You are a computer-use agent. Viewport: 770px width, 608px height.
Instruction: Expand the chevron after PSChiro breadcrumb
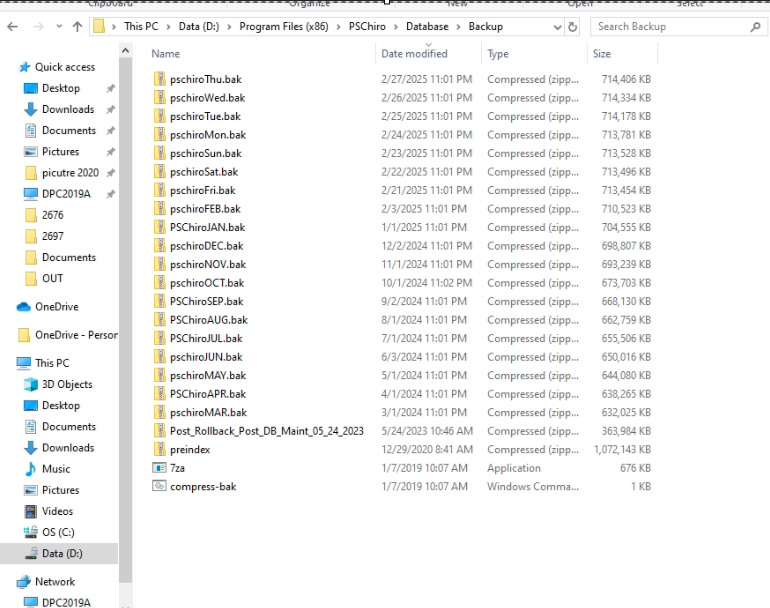pyautogui.click(x=396, y=27)
